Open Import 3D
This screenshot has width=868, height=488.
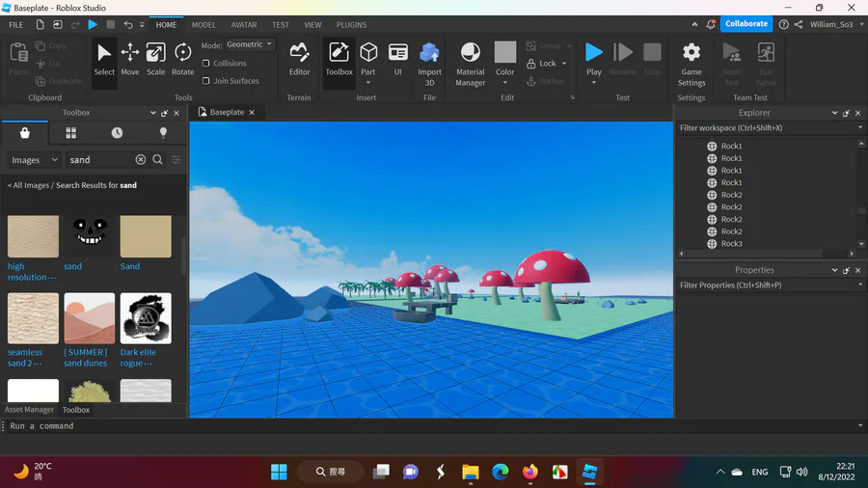429,63
